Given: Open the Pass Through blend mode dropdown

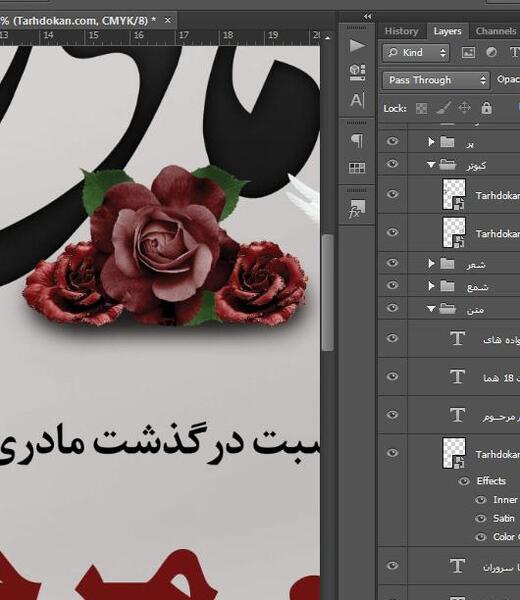Looking at the screenshot, I should [x=436, y=80].
